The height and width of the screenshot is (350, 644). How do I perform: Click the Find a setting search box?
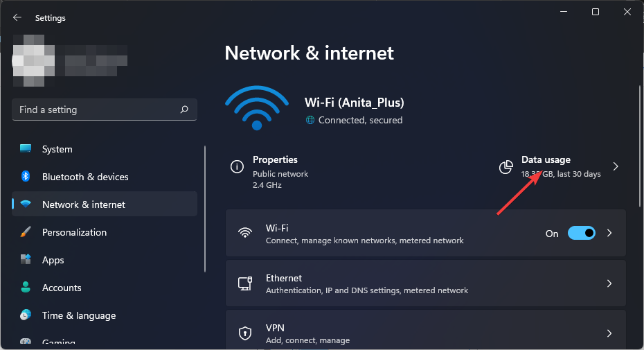[x=97, y=110]
